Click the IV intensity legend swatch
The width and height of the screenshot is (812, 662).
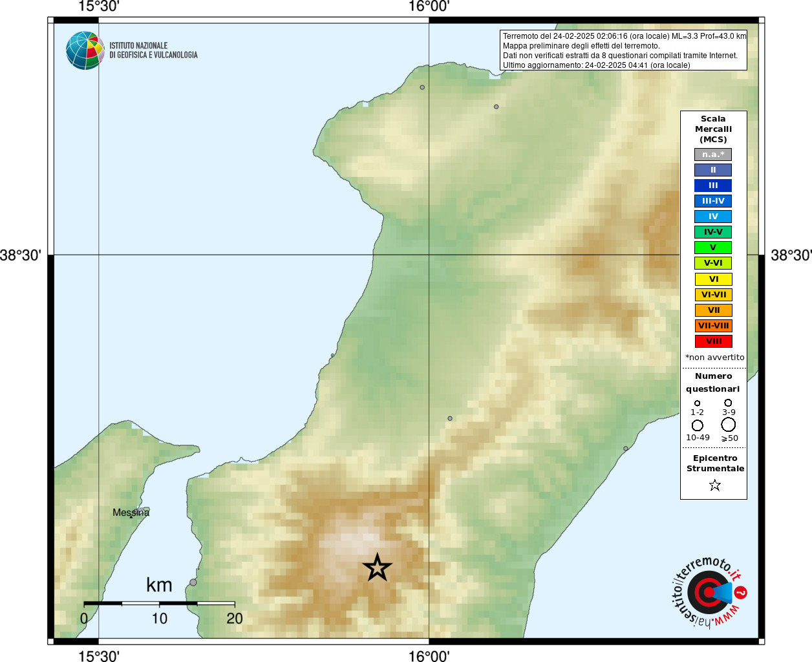point(713,217)
